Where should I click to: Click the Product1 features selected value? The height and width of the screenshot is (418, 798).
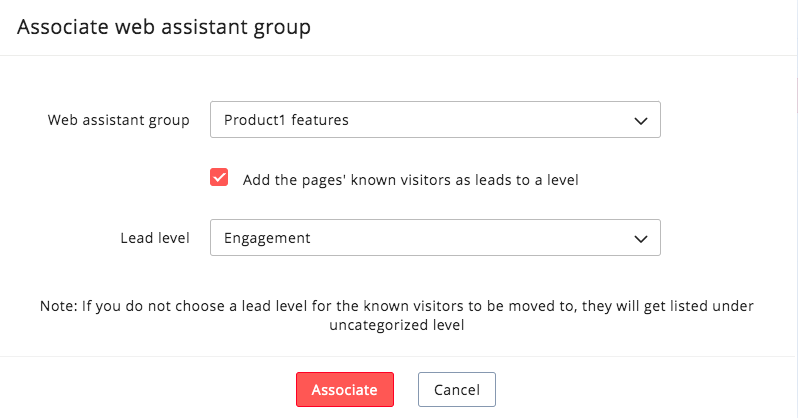coord(286,120)
